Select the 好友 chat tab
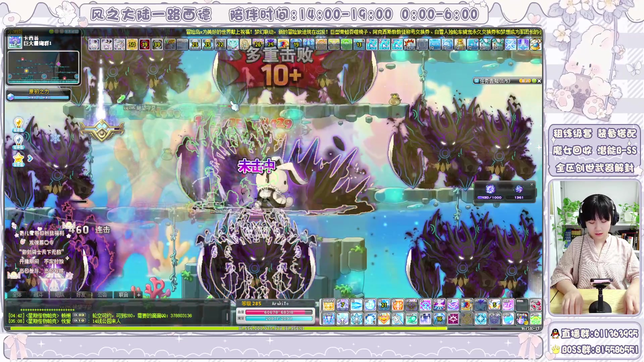The height and width of the screenshot is (362, 644). point(81,295)
